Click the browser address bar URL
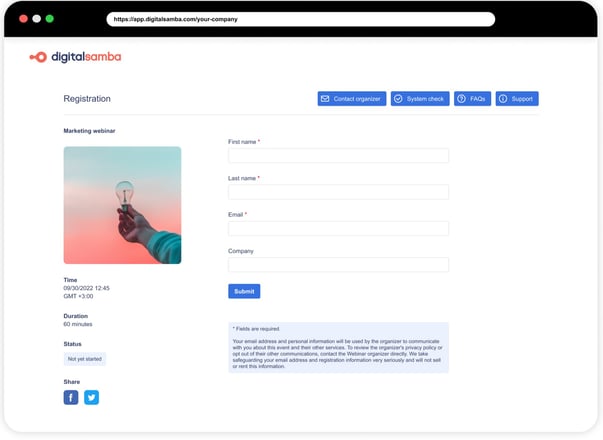603x440 pixels. [x=301, y=19]
